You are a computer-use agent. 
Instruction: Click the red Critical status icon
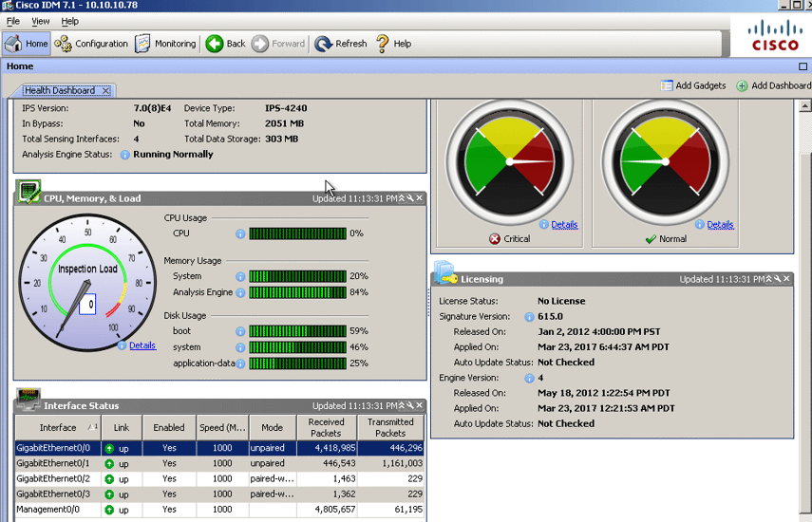(x=495, y=239)
